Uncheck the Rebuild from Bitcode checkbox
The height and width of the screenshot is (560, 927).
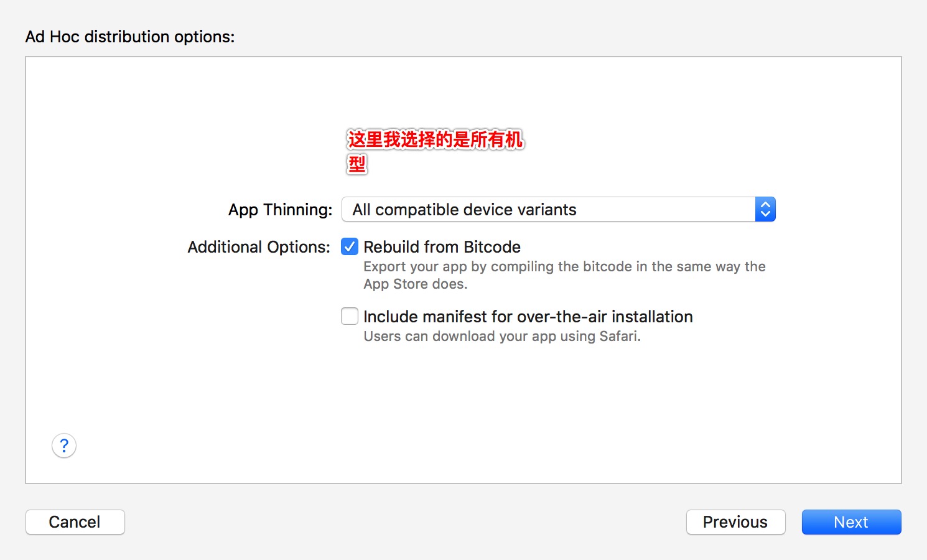pyautogui.click(x=350, y=247)
